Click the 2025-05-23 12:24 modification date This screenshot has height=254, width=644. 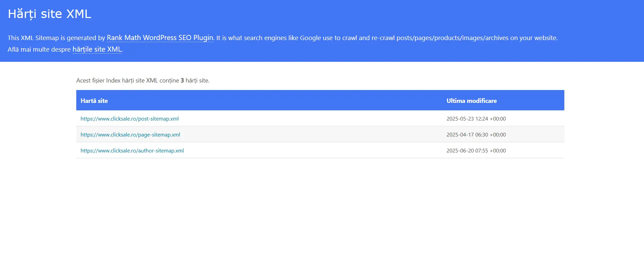(476, 119)
